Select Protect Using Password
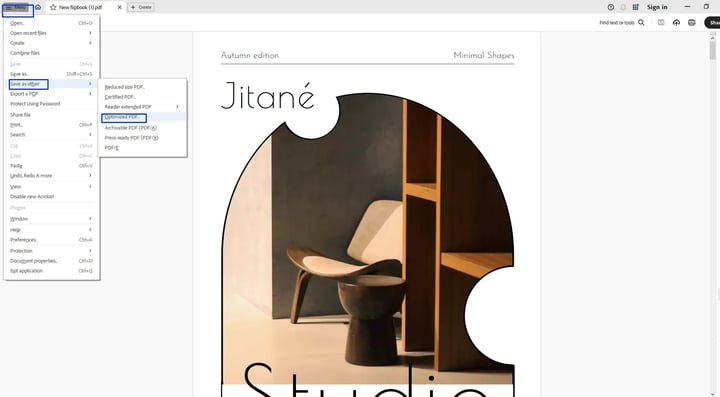 51,104
